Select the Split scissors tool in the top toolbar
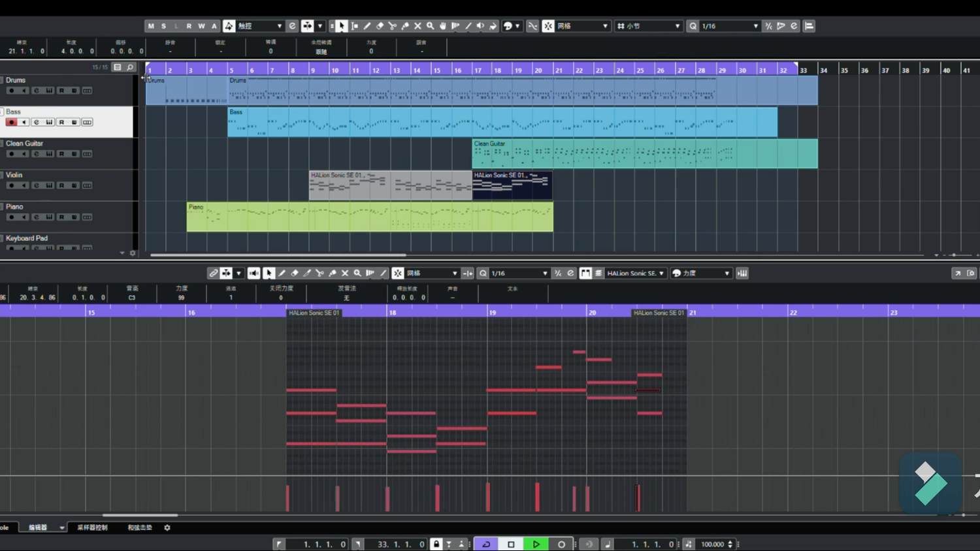 point(393,26)
